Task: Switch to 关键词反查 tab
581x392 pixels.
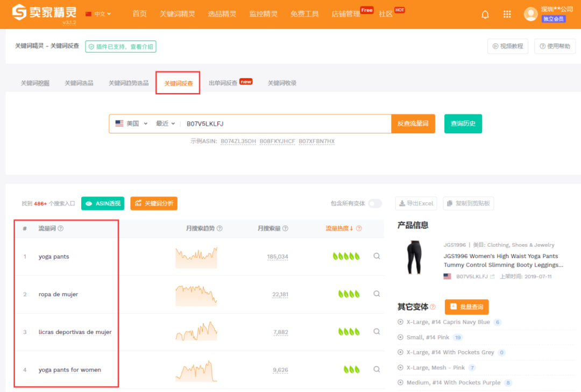Action: tap(178, 83)
